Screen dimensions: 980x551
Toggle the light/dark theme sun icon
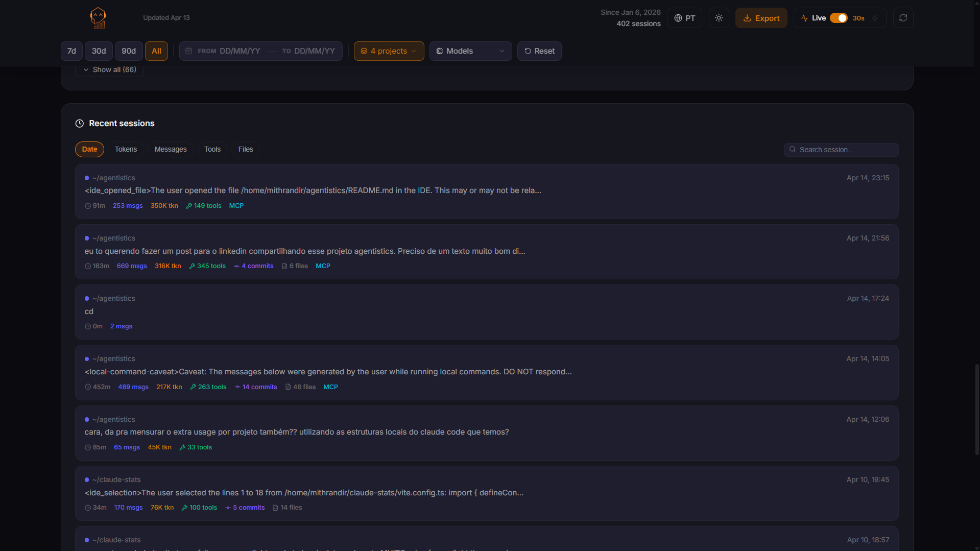click(719, 18)
